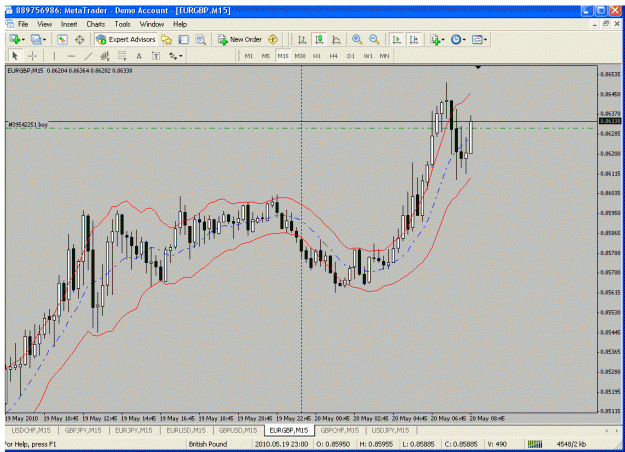Toggle Chart Shift button
625x452 pixels.
(x=414, y=39)
